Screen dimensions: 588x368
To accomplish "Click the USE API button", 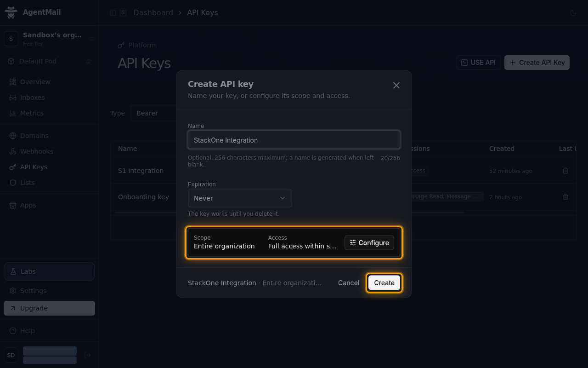I will 478,63.
